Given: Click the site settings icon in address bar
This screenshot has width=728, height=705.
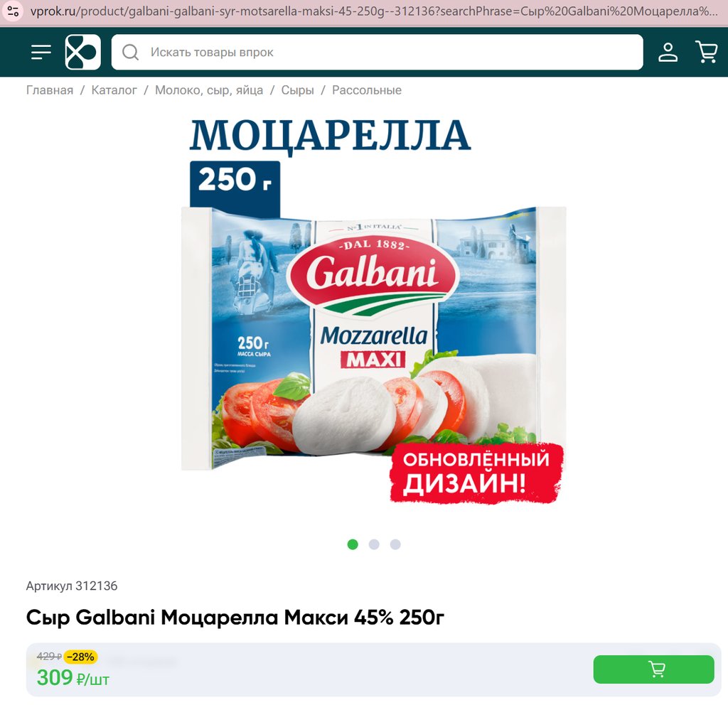Looking at the screenshot, I should pos(13,11).
